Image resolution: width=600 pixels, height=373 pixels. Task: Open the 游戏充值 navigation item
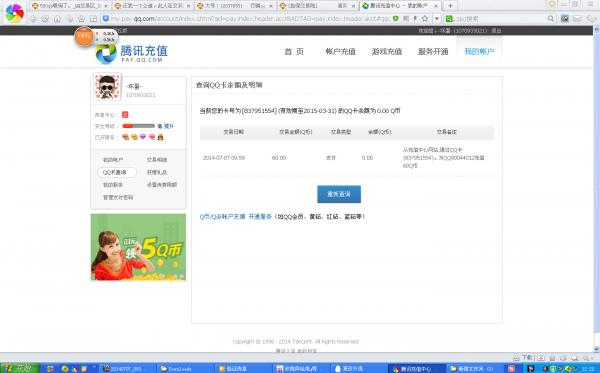click(x=386, y=52)
